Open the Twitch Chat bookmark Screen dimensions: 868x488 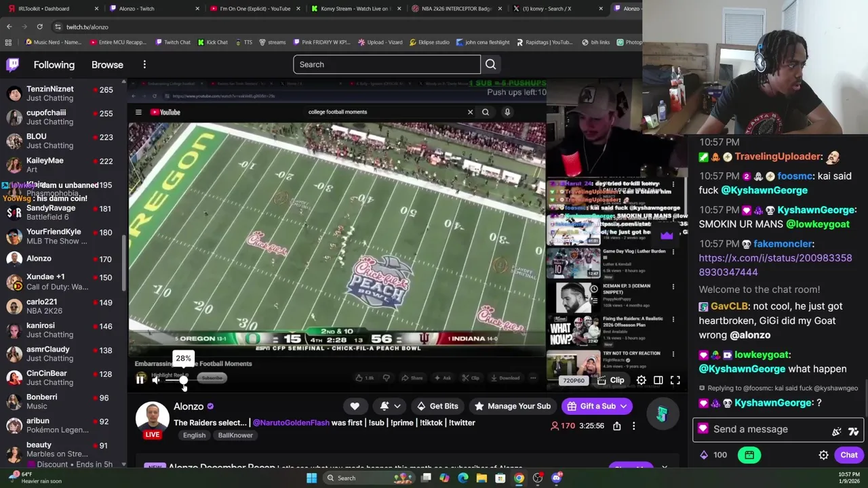click(172, 42)
